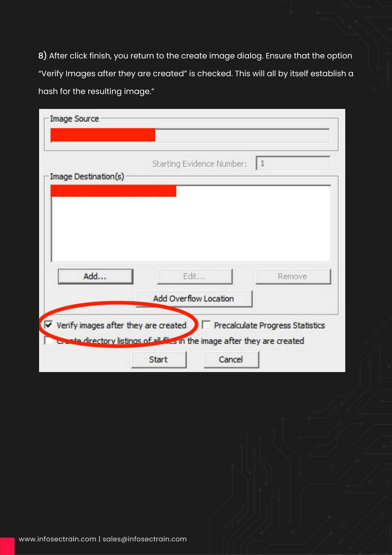This screenshot has height=555, width=392.
Task: Click the Image Destination(s) group label
Action: click(x=87, y=176)
